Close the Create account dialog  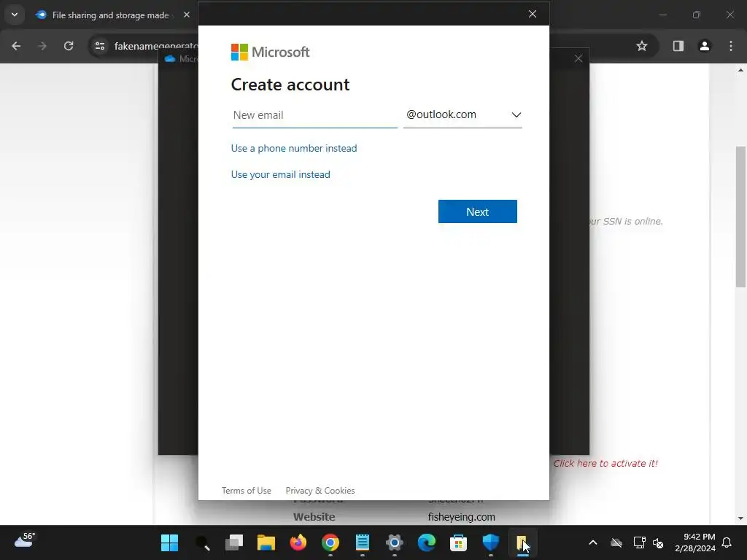tap(532, 14)
